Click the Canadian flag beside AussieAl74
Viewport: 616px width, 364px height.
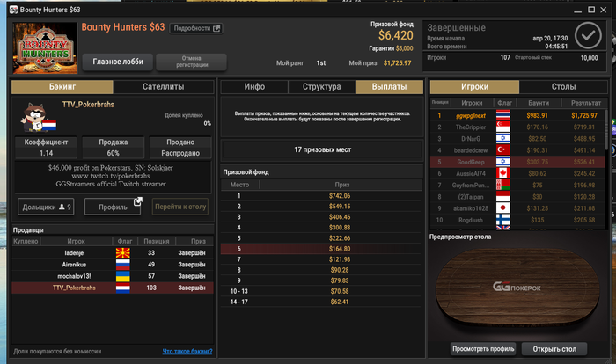tap(503, 173)
